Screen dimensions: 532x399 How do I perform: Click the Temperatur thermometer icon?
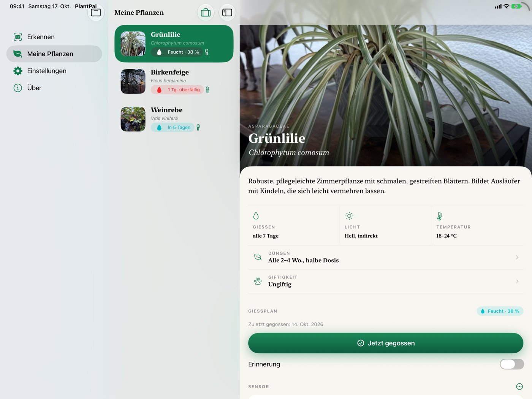pyautogui.click(x=440, y=216)
